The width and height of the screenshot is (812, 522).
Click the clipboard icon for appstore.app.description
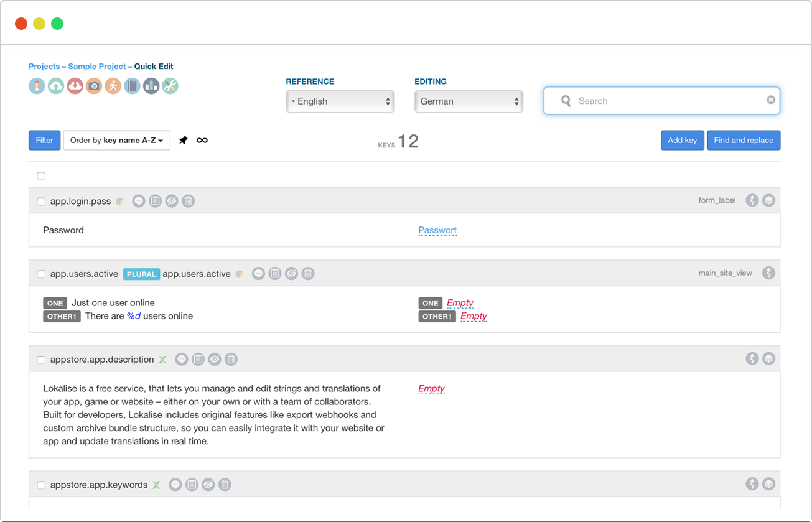pyautogui.click(x=198, y=359)
